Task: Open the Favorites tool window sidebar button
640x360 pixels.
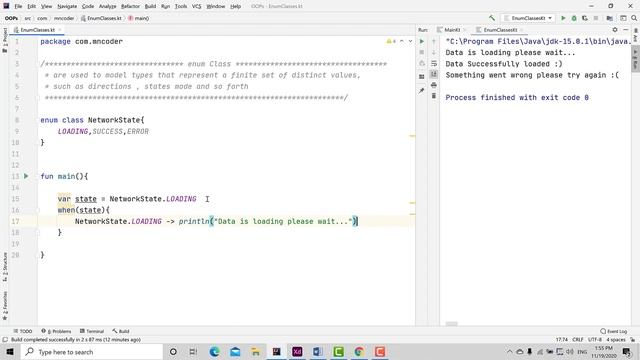Action: (5, 306)
